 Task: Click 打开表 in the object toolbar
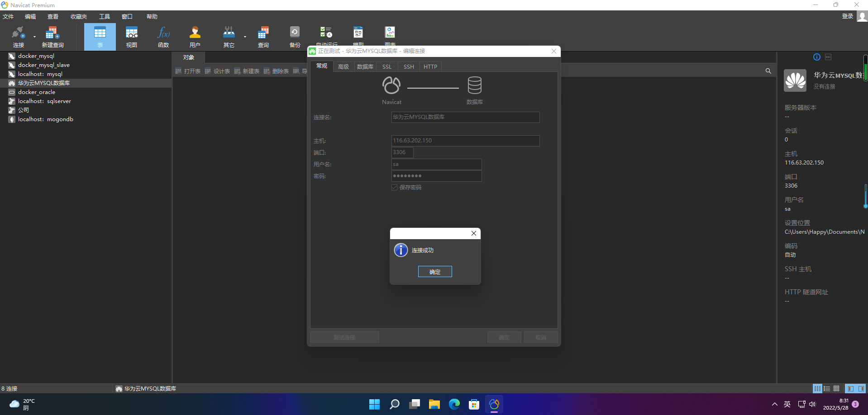pyautogui.click(x=188, y=71)
